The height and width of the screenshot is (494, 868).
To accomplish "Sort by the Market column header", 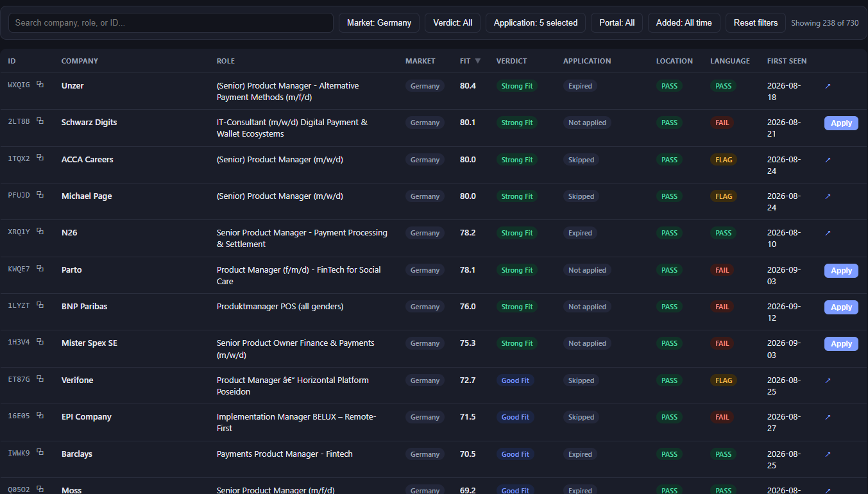I will 420,61.
